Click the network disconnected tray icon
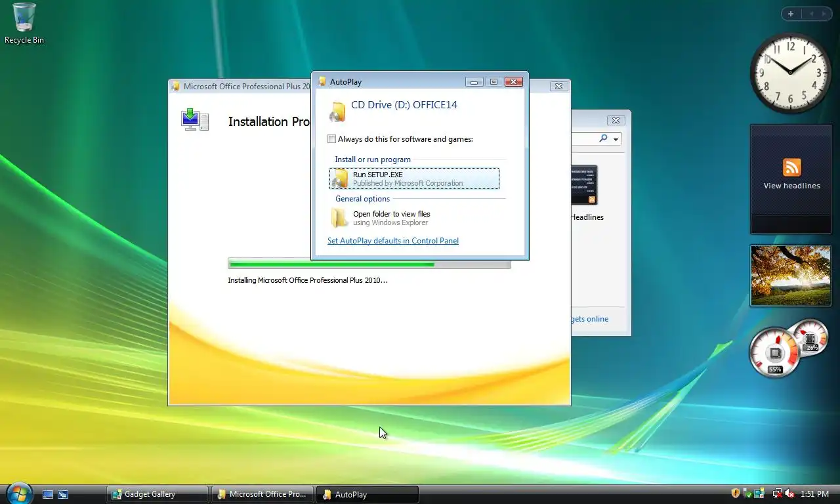 click(x=778, y=493)
